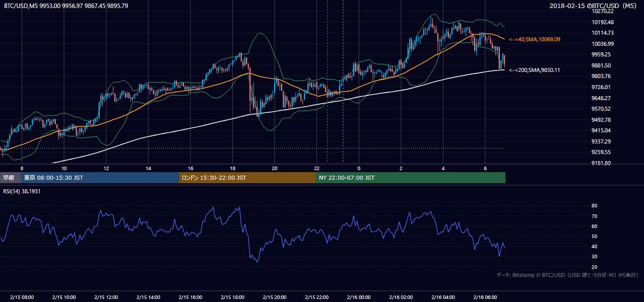Viewport: 644px width, 302px height.
Task: Click the price axis value 9492.78
Action: click(x=601, y=120)
